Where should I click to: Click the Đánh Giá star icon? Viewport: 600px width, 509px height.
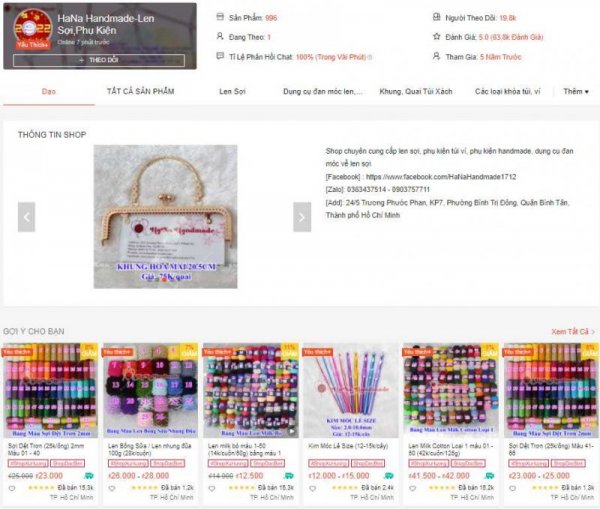click(x=436, y=37)
